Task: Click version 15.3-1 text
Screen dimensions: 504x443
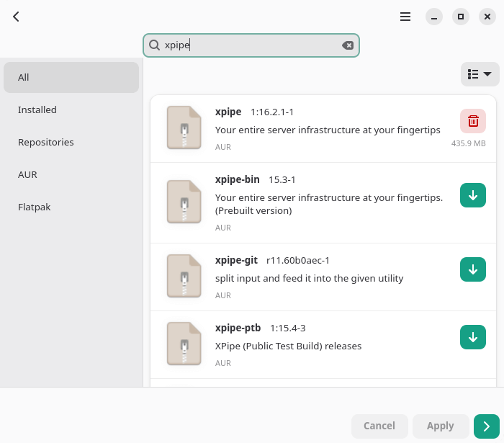Action: coord(282,179)
